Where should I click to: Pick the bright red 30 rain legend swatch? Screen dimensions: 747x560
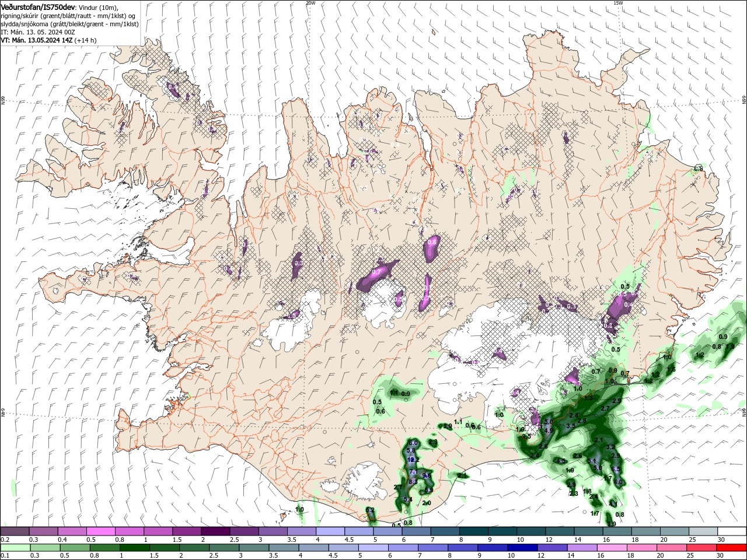tap(731, 548)
